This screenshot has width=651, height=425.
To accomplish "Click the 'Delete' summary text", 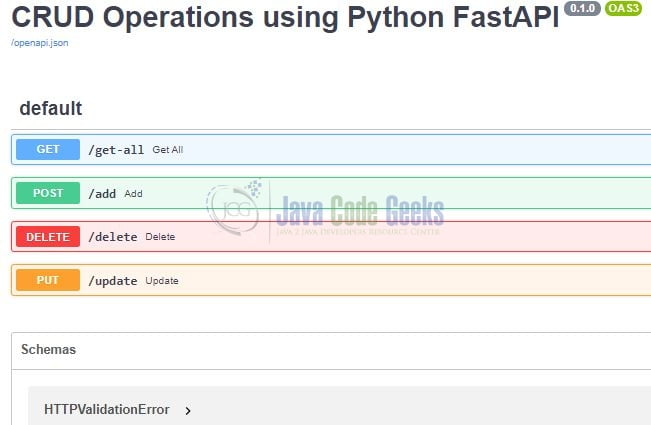I will (160, 237).
